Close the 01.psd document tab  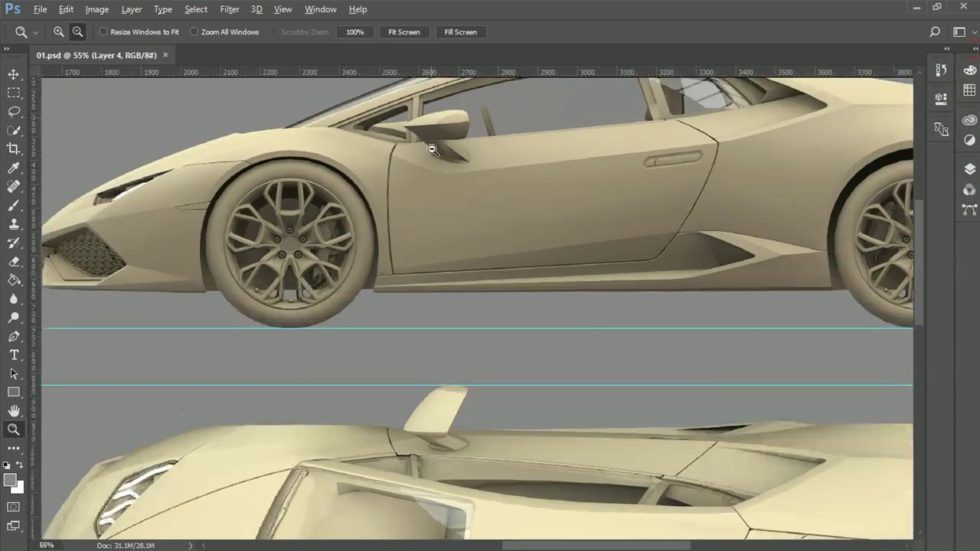coord(165,55)
